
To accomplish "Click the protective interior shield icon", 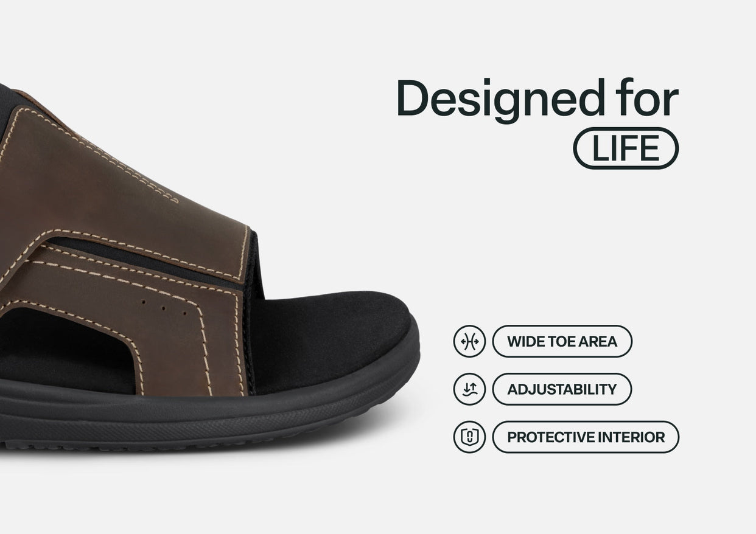I will click(469, 437).
